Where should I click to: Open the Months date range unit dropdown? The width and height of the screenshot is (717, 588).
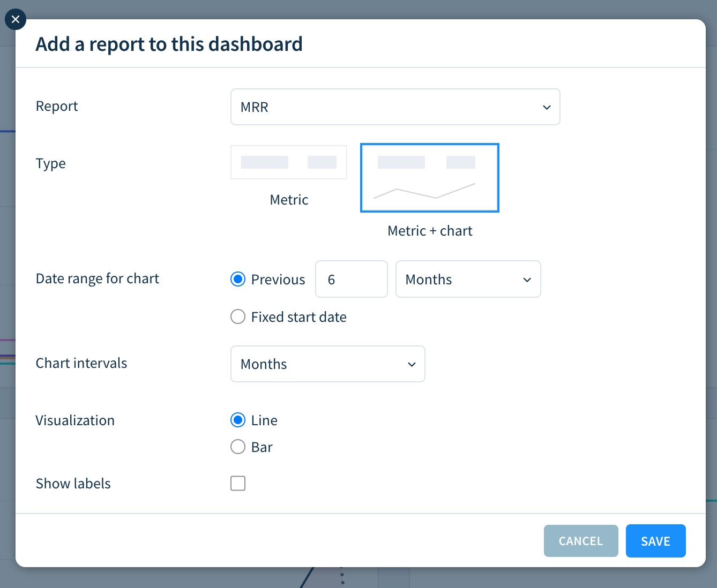pos(468,279)
